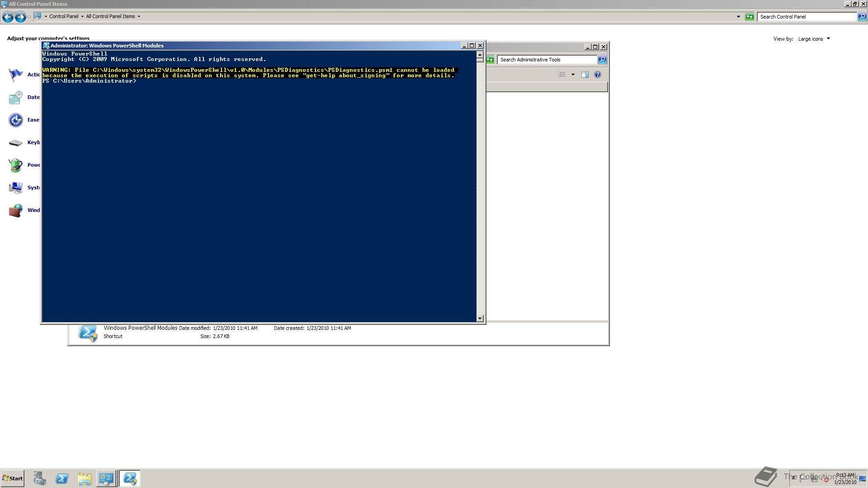Click the Ease control panel label
Screen dimensions: 868x488
point(33,120)
